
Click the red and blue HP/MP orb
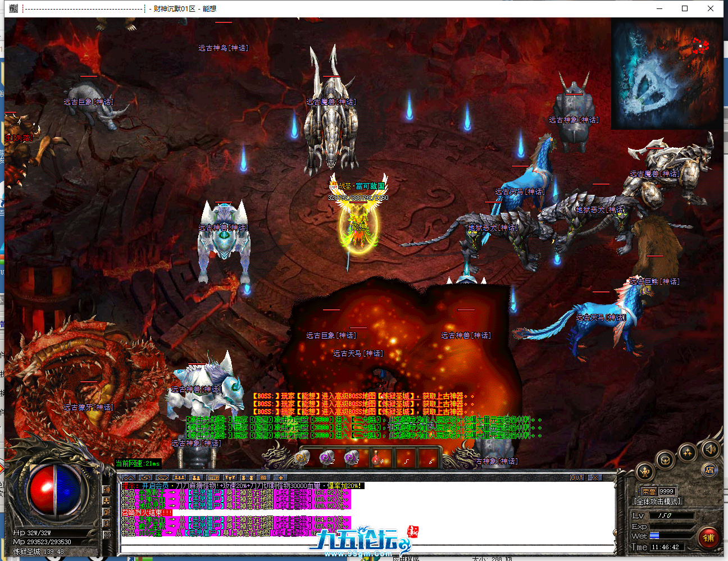pyautogui.click(x=56, y=490)
